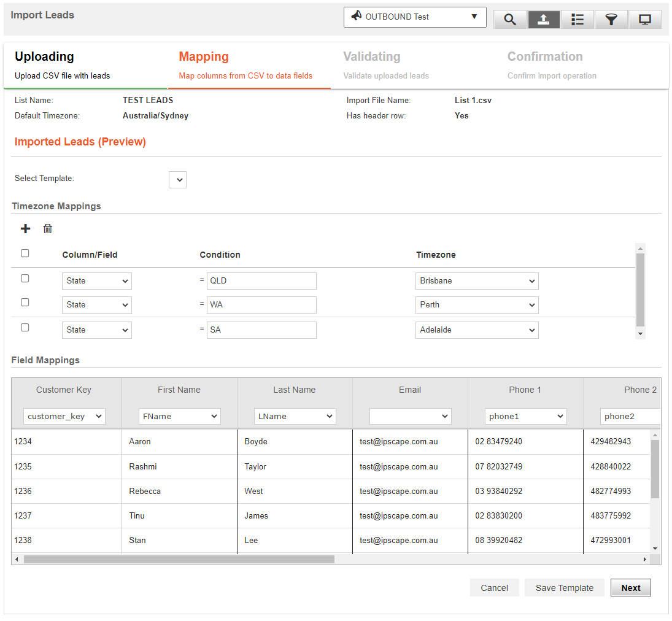Click the Imported Leads (Preview) heading
Screen dimensions: 672x621
pos(80,142)
